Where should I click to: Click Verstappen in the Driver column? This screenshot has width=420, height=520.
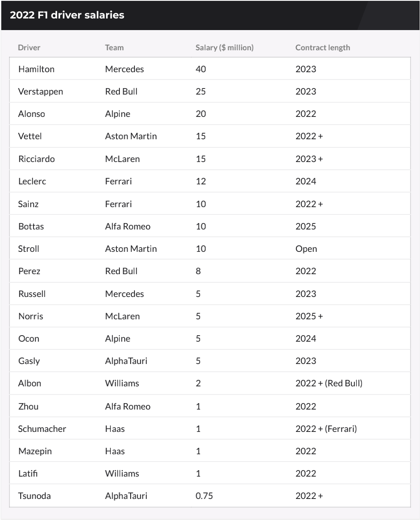tap(41, 91)
